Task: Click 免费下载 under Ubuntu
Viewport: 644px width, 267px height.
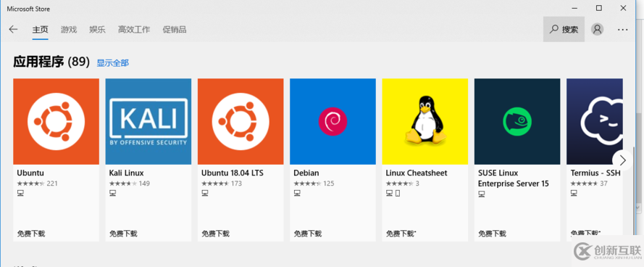Action: pyautogui.click(x=31, y=234)
